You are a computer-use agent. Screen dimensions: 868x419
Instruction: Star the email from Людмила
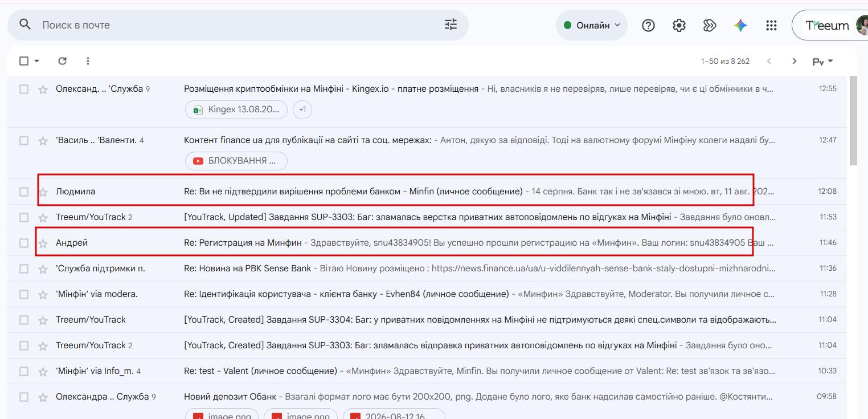(43, 192)
